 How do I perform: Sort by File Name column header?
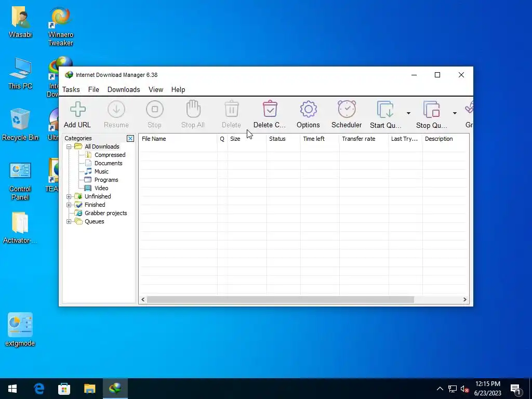pos(178,139)
